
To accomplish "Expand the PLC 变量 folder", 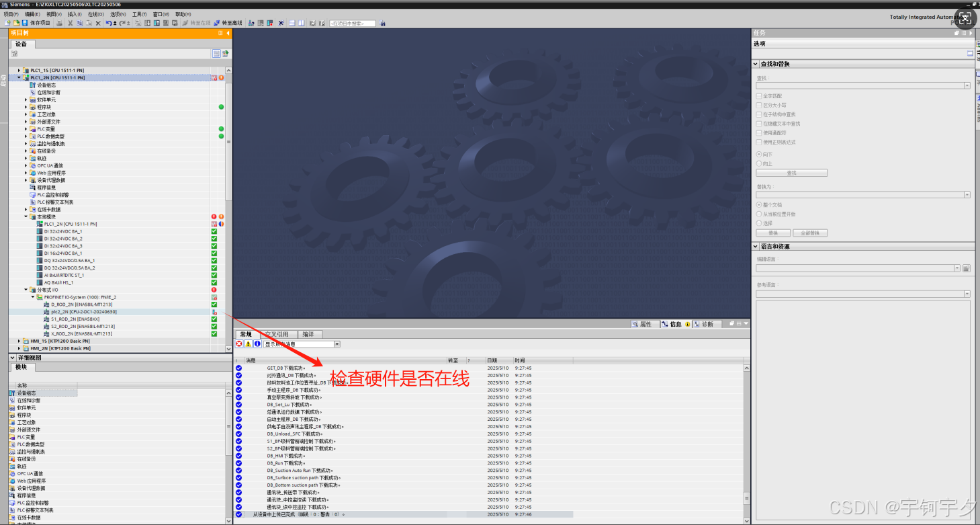I will click(x=26, y=129).
